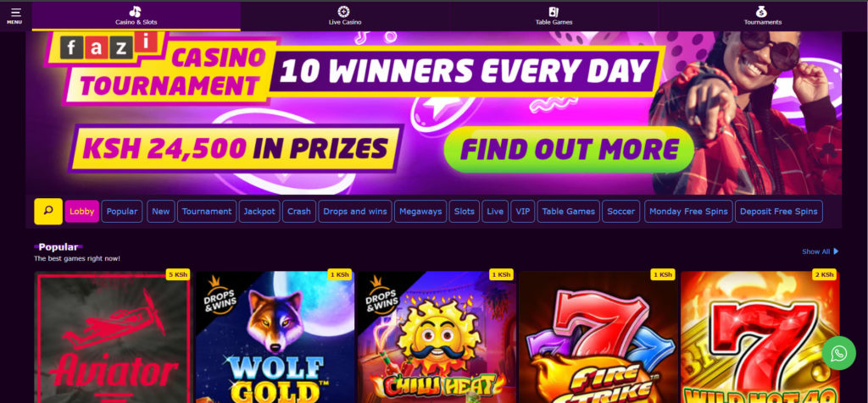Select the Lobby category filter
This screenshot has width=868, height=403.
(x=82, y=211)
